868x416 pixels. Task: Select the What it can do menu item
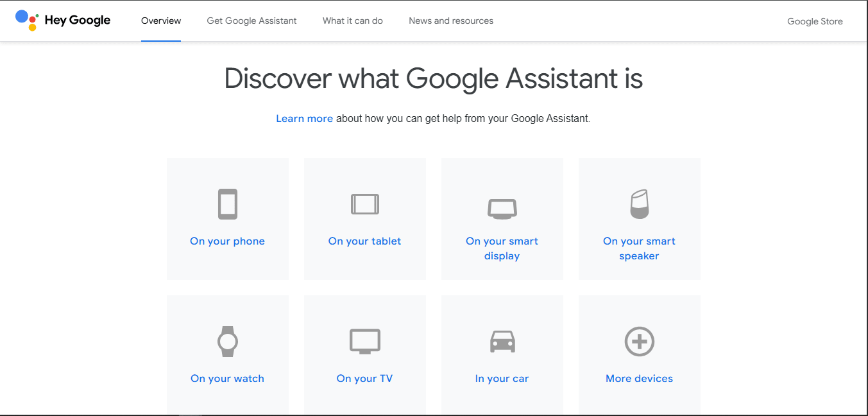coord(352,20)
